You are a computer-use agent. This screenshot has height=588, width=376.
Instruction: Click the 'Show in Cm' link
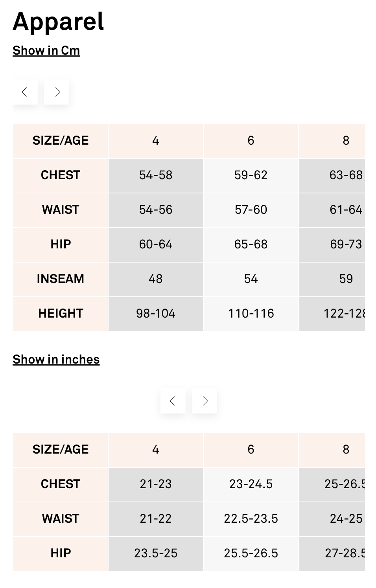[46, 51]
